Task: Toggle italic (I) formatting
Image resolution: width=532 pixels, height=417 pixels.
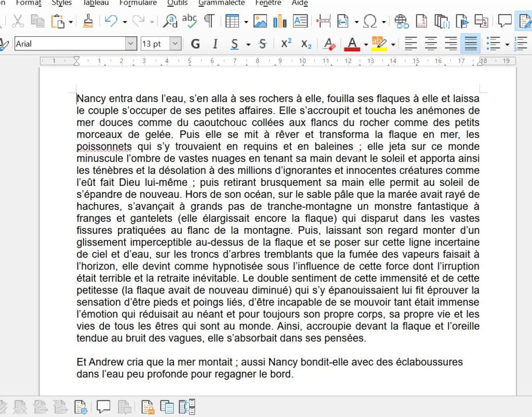Action: [x=215, y=44]
